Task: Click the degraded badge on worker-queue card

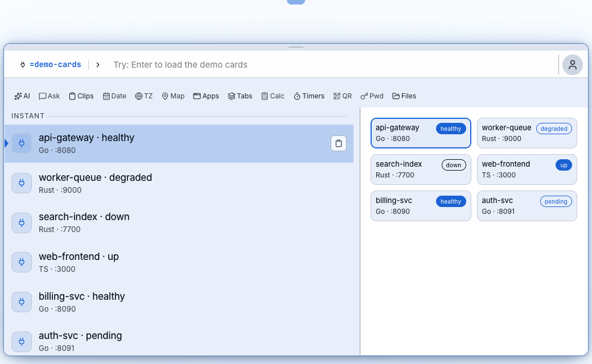Action: (x=554, y=129)
